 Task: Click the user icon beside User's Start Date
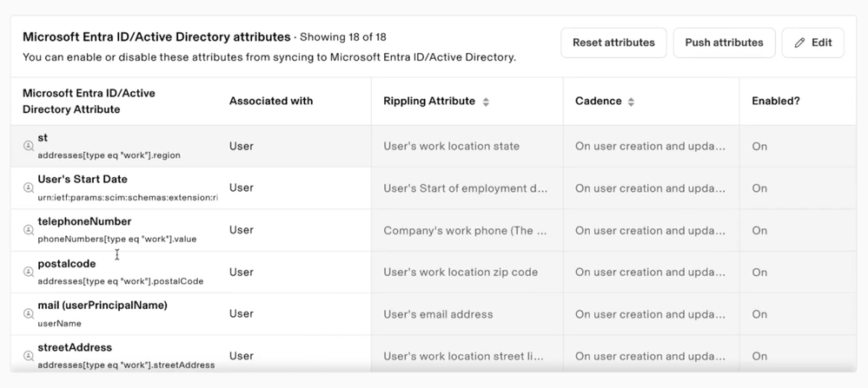coord(28,187)
